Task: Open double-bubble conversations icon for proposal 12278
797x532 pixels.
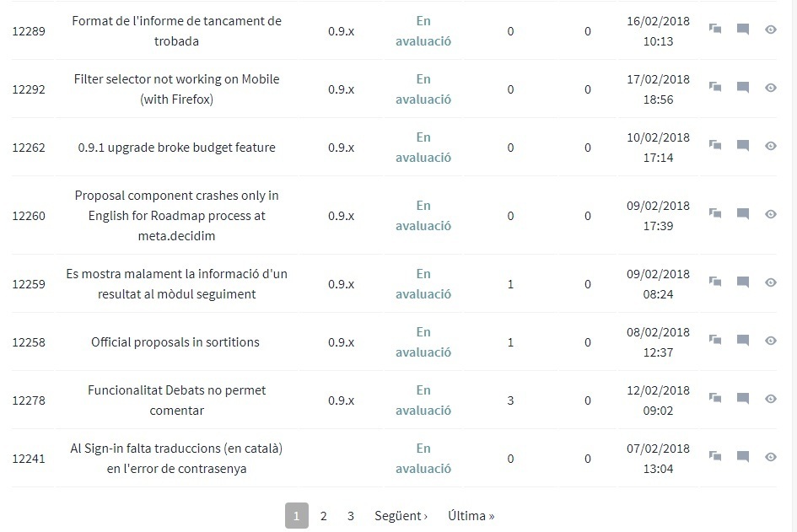Action: click(715, 399)
